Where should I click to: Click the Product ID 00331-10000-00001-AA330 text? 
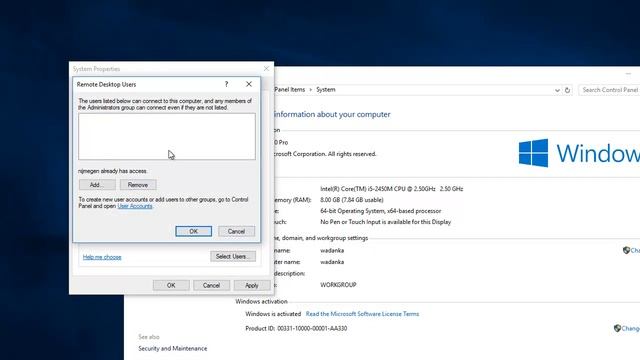tap(296, 329)
